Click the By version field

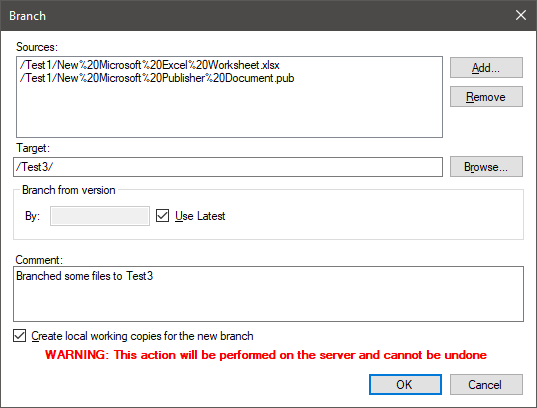pyautogui.click(x=100, y=216)
